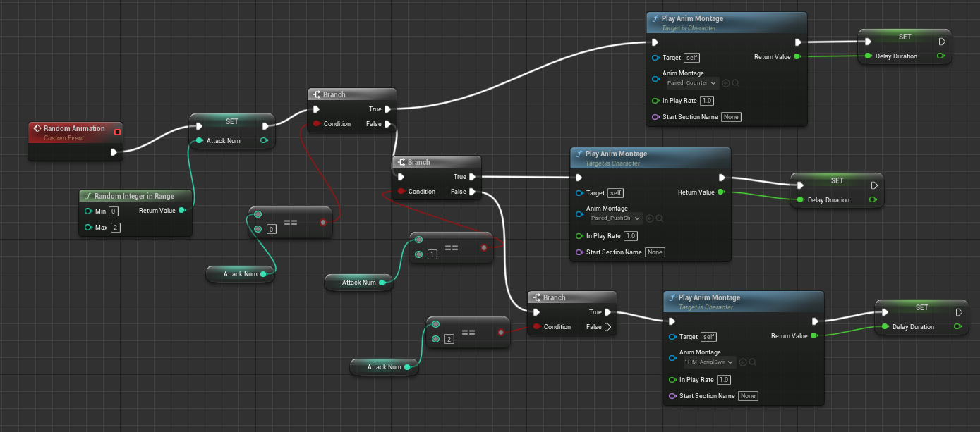
Task: Click the Return Value pin on Random Integer in Range
Action: click(182, 210)
